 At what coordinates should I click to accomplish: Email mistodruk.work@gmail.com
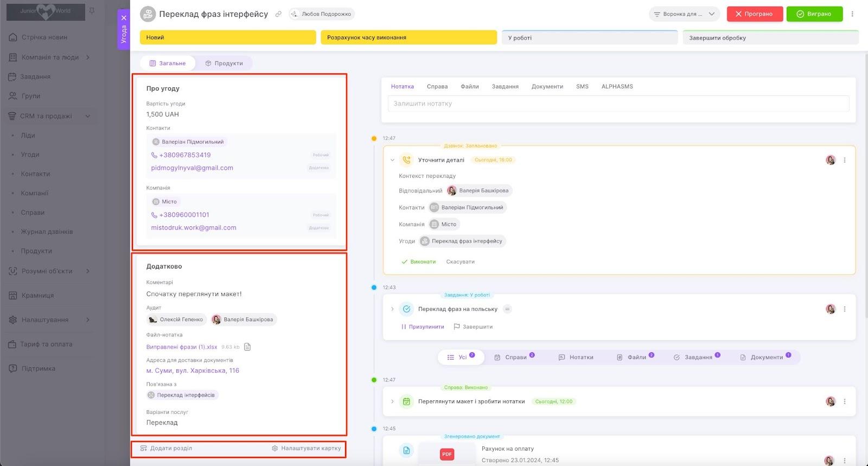coord(194,228)
